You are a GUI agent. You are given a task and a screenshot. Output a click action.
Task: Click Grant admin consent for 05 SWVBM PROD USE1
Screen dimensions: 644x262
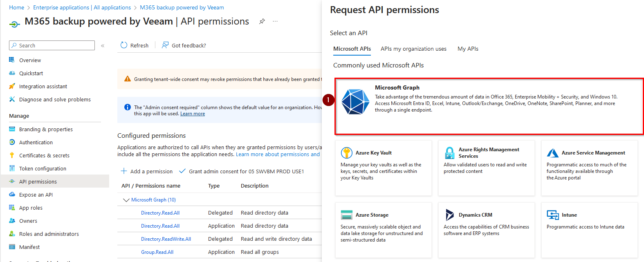point(242,171)
